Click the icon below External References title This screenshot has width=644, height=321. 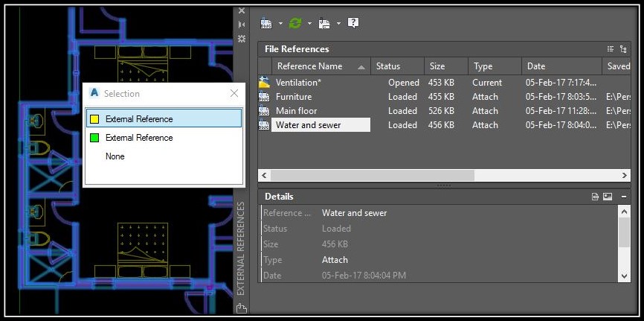[242, 308]
